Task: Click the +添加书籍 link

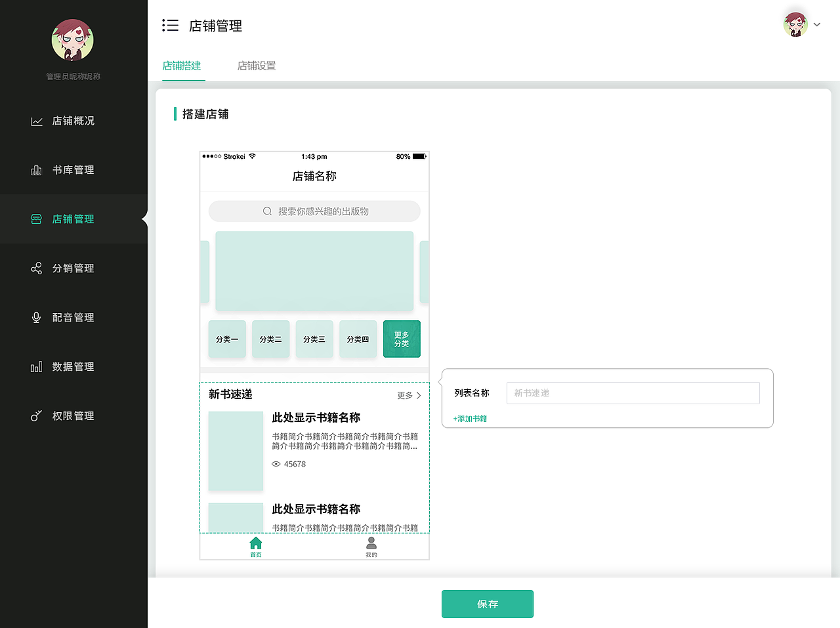Action: click(469, 418)
